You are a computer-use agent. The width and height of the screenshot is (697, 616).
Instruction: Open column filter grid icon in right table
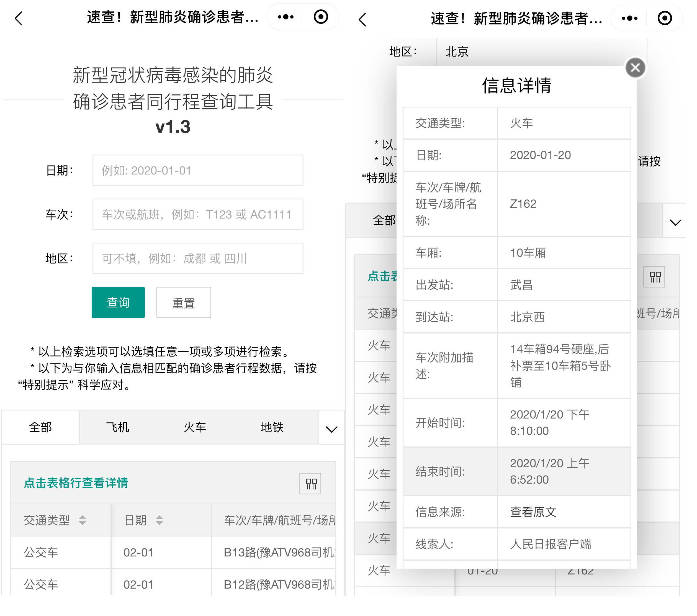pyautogui.click(x=654, y=277)
